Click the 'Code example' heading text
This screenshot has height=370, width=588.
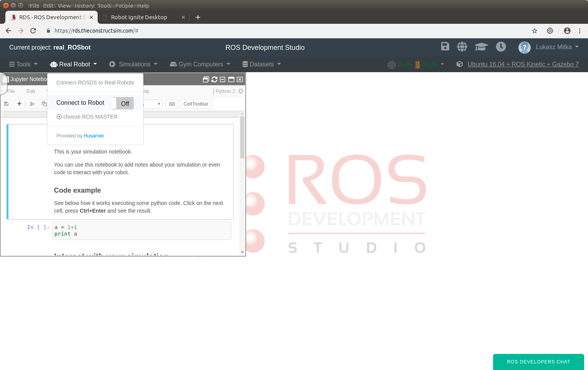tap(77, 190)
